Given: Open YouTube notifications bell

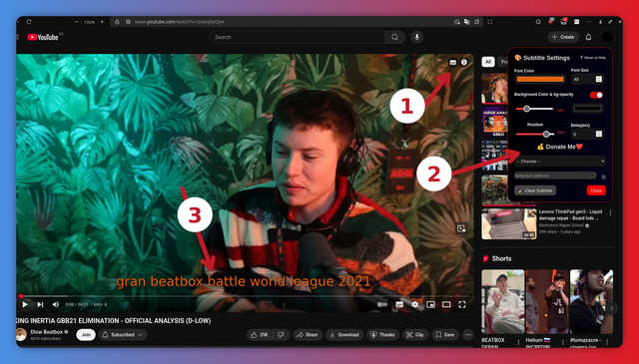Looking at the screenshot, I should point(588,37).
